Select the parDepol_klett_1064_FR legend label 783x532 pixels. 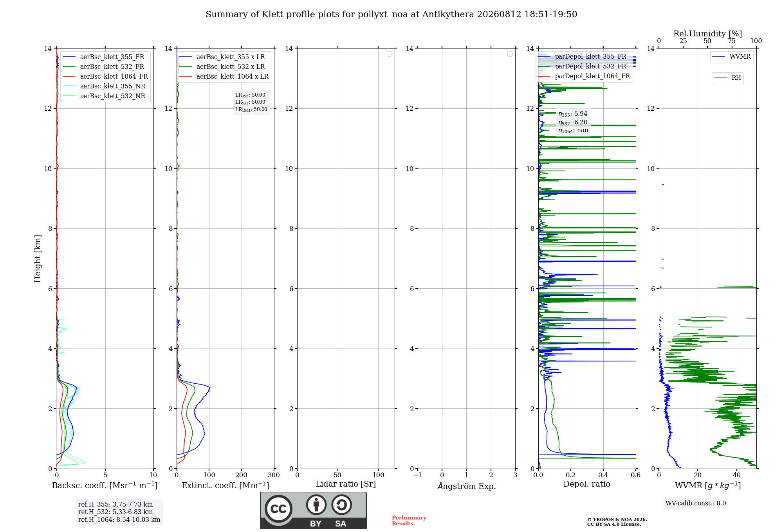click(592, 76)
